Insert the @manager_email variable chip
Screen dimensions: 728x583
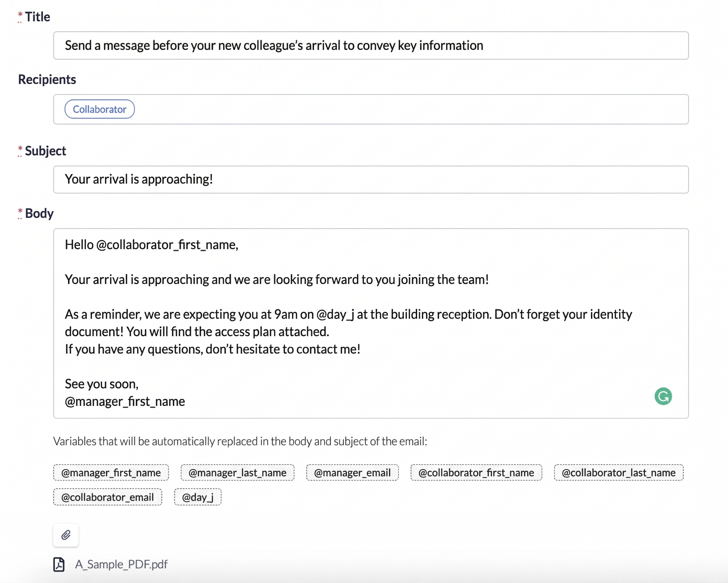[x=353, y=472]
